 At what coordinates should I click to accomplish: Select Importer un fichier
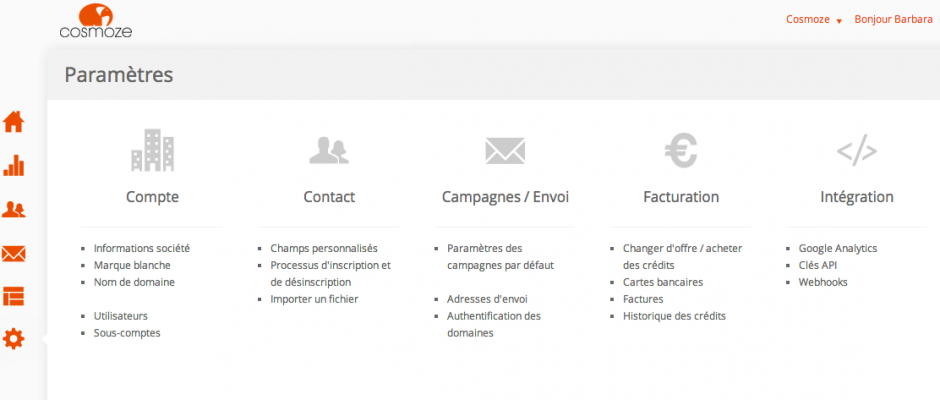(x=314, y=299)
